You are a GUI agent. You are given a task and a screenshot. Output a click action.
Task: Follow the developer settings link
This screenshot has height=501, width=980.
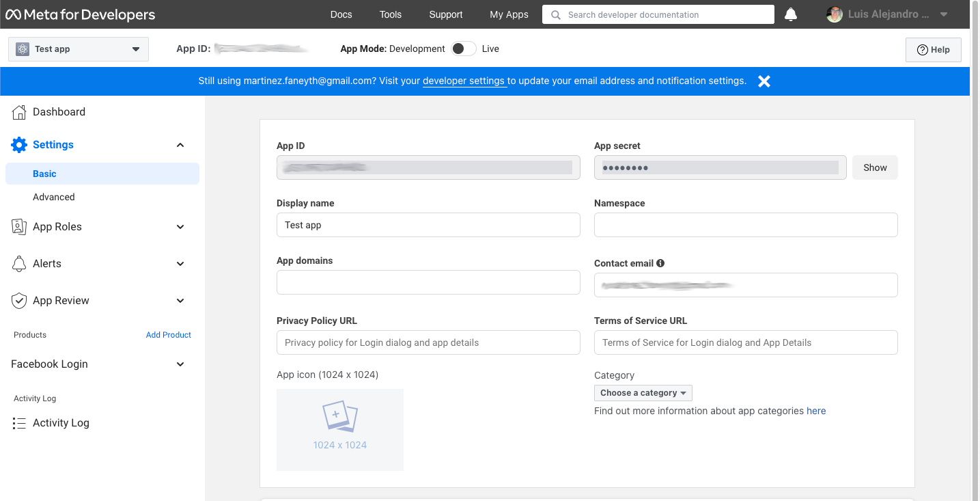coord(464,81)
